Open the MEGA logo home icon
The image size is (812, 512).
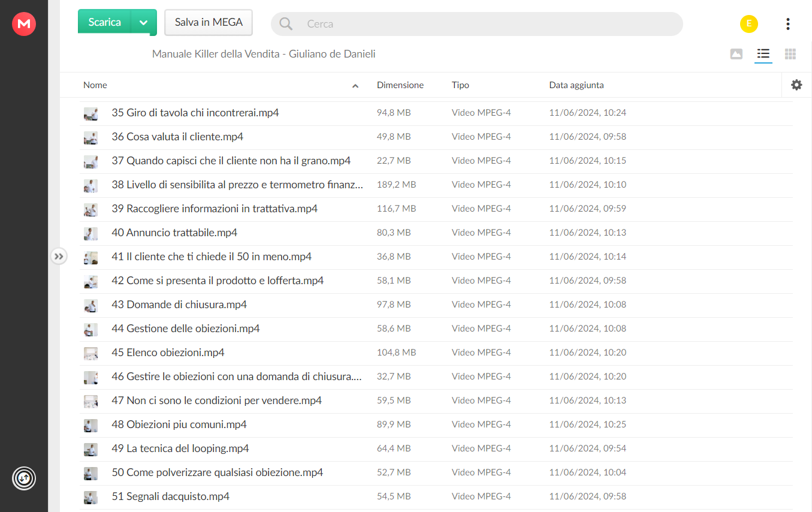[x=24, y=24]
